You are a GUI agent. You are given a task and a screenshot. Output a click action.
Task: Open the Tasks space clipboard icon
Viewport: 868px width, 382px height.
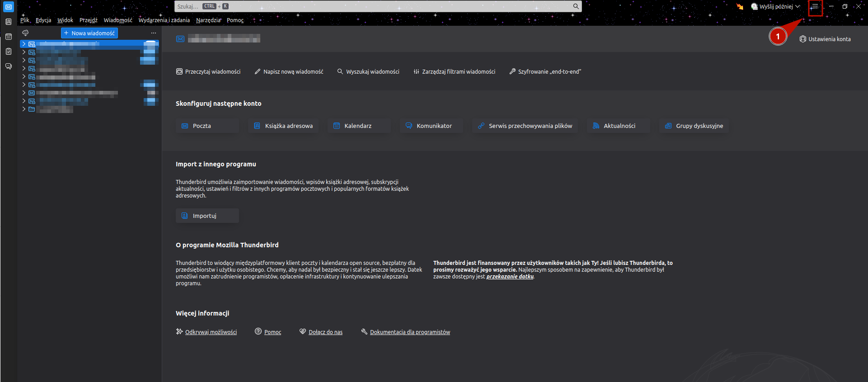pos(9,52)
